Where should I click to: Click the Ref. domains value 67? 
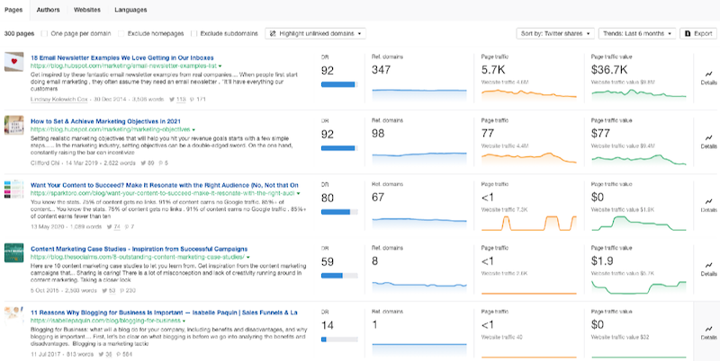coord(378,197)
